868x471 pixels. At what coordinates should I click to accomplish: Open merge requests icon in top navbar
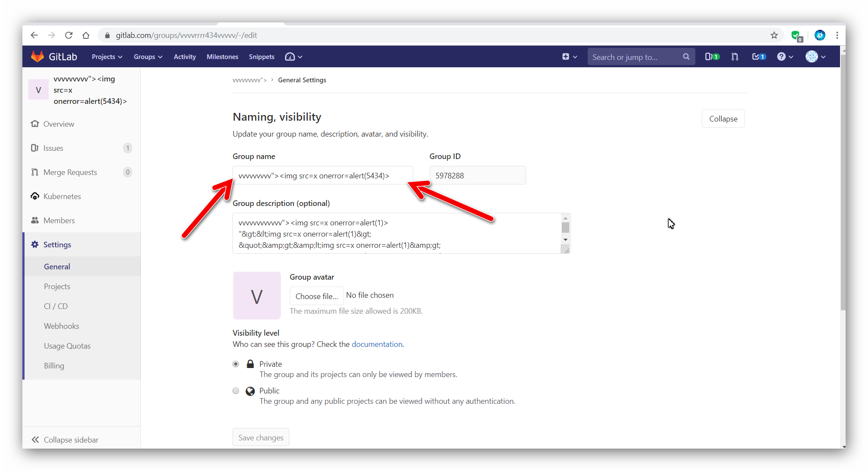click(x=735, y=56)
